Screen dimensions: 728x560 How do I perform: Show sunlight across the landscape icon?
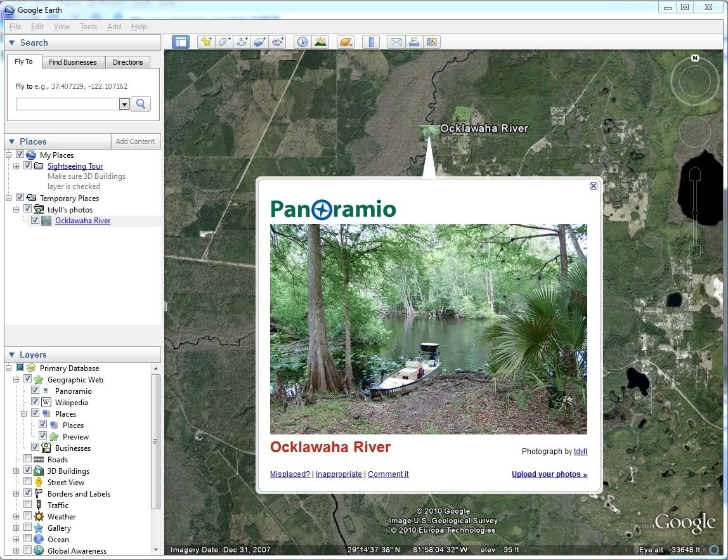tap(320, 42)
